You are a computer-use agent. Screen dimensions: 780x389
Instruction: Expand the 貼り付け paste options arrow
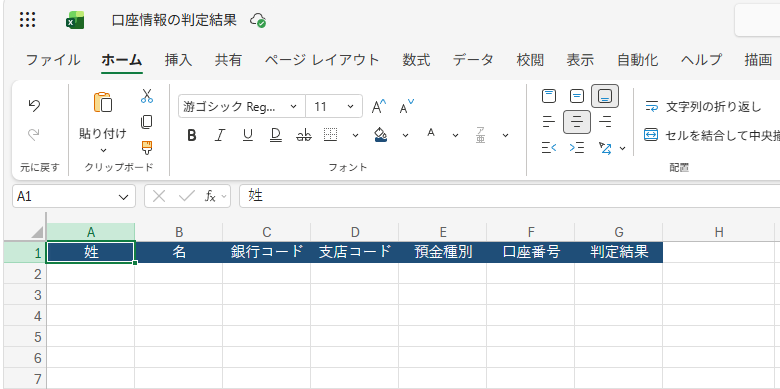pos(103,150)
